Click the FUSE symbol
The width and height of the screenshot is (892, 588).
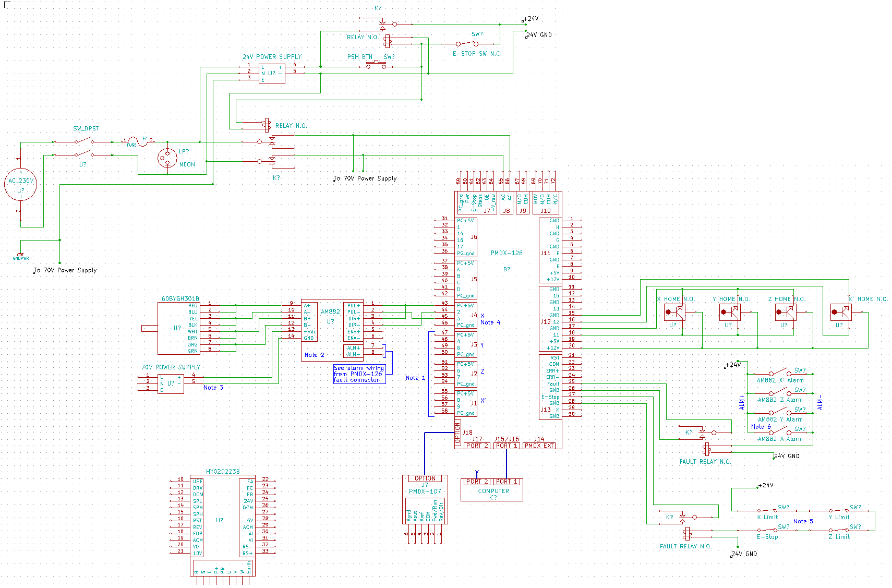click(138, 141)
